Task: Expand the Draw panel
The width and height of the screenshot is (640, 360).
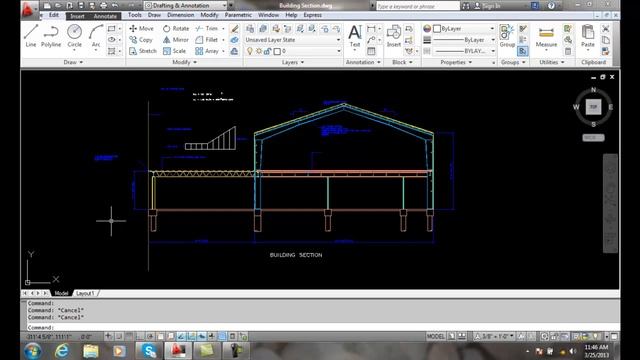Action: (73, 62)
